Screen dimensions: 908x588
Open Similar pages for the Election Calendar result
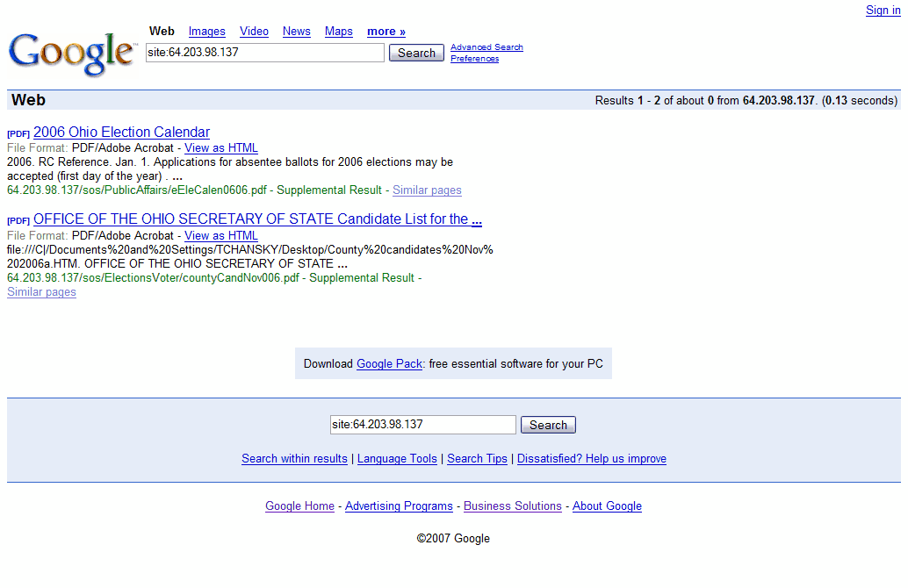pos(427,190)
